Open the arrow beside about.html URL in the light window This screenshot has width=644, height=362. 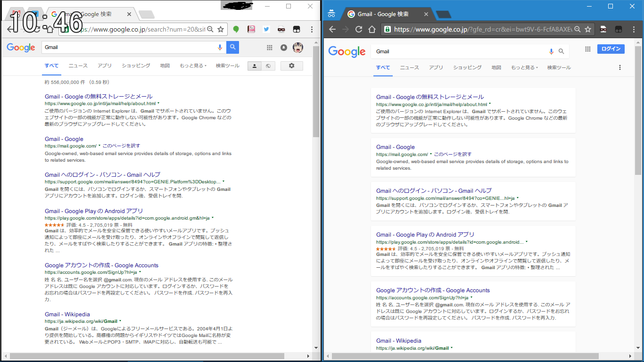(158, 103)
